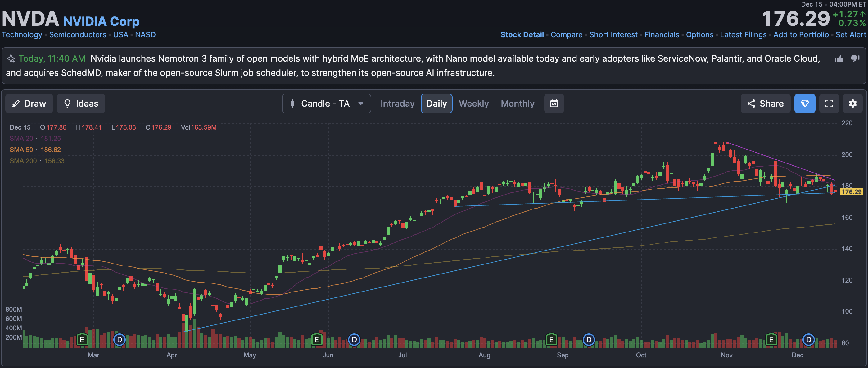Image resolution: width=868 pixels, height=368 pixels.
Task: Open the Share chart options
Action: tap(765, 103)
